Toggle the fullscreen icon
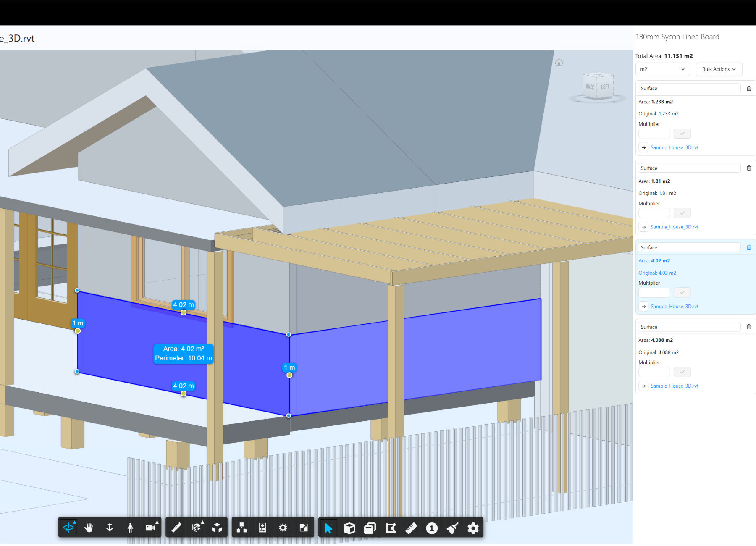Image resolution: width=756 pixels, height=546 pixels. click(x=304, y=527)
